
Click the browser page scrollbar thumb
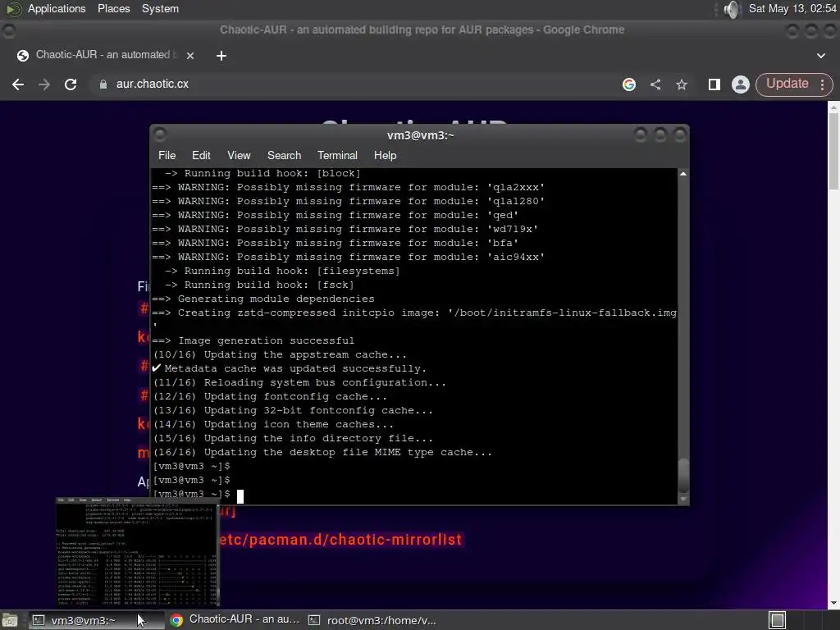pyautogui.click(x=833, y=151)
